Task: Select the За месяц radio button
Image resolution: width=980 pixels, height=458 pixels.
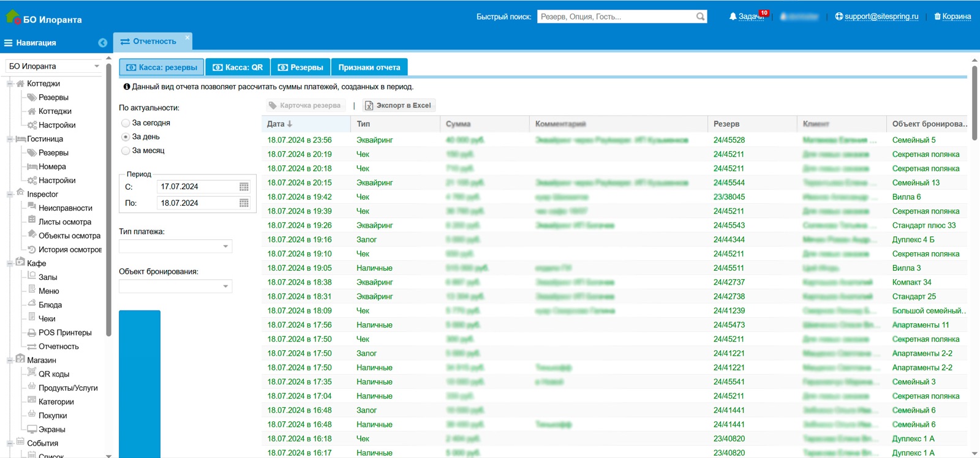Action: click(x=126, y=151)
